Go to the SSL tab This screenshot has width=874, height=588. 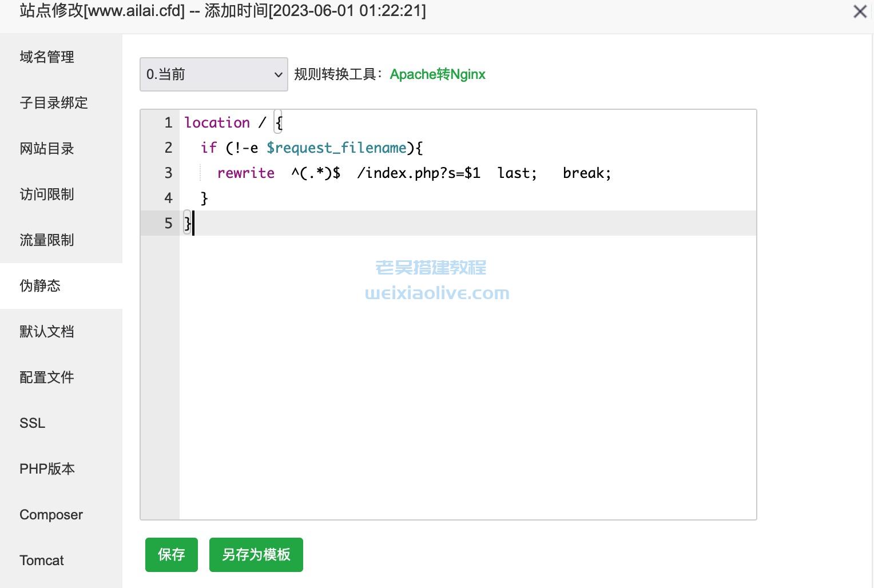pyautogui.click(x=33, y=423)
